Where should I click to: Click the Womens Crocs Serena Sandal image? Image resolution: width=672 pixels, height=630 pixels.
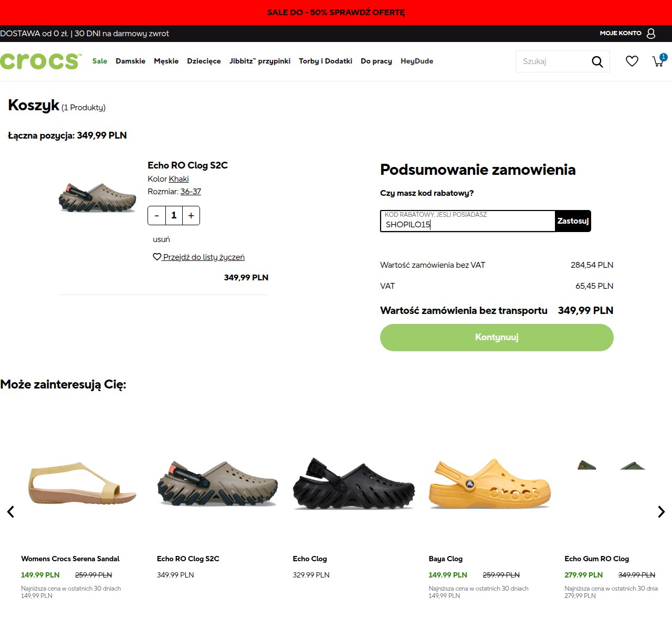82,483
